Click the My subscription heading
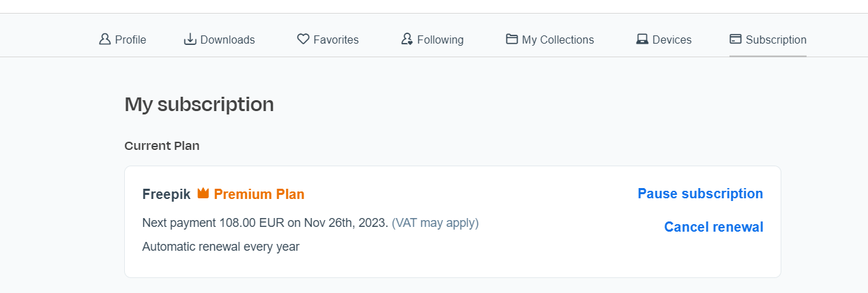This screenshot has height=293, width=868. coord(199,104)
